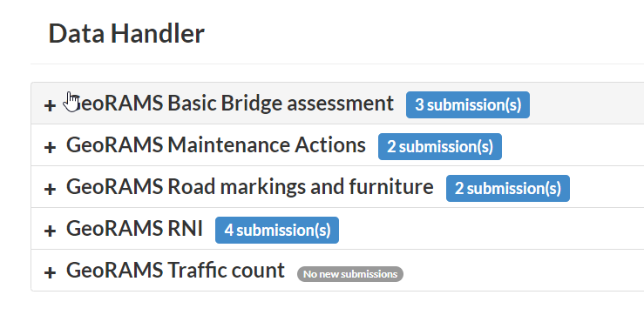
Task: Click the 3 submission(s) badge
Action: pos(468,105)
